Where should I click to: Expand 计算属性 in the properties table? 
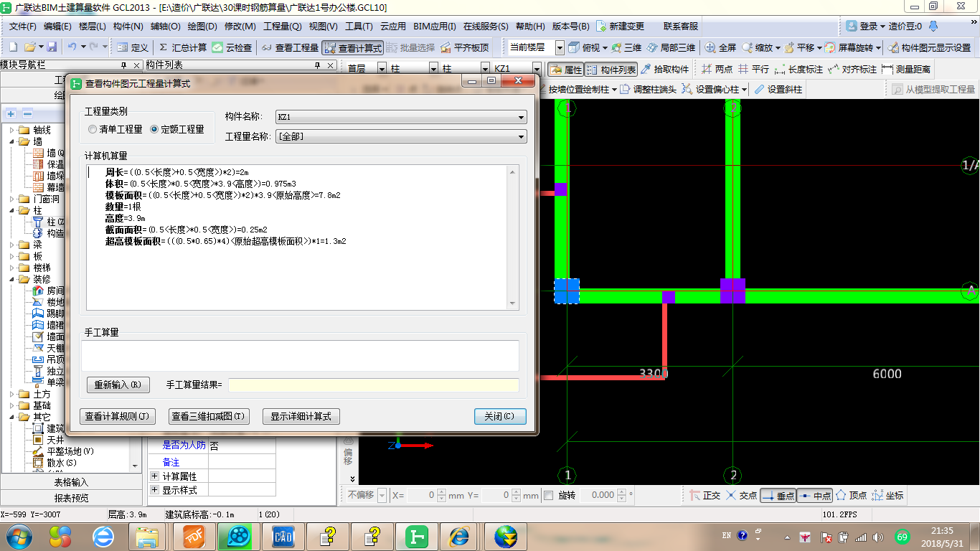pos(154,476)
